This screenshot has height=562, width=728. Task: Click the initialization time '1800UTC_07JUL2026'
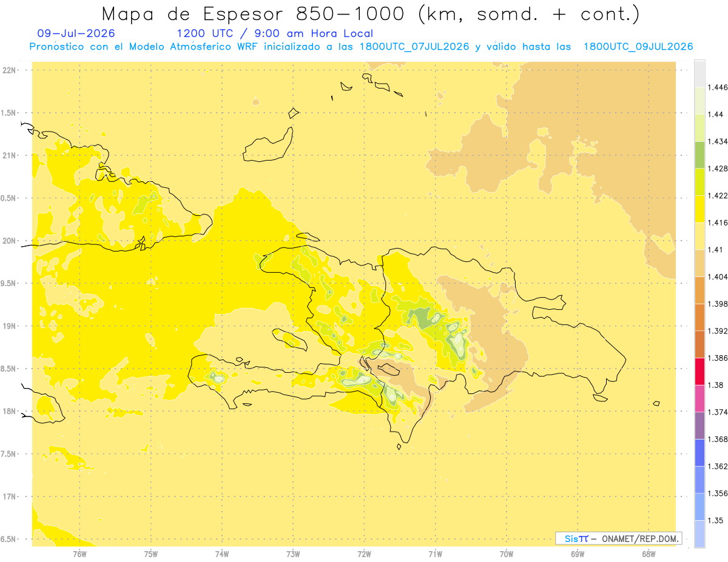[414, 47]
